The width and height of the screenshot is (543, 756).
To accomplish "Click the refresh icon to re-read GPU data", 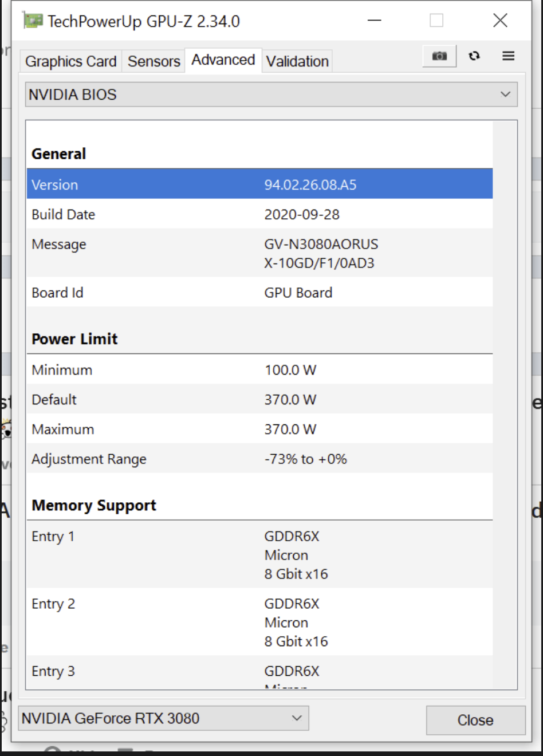I will 474,56.
